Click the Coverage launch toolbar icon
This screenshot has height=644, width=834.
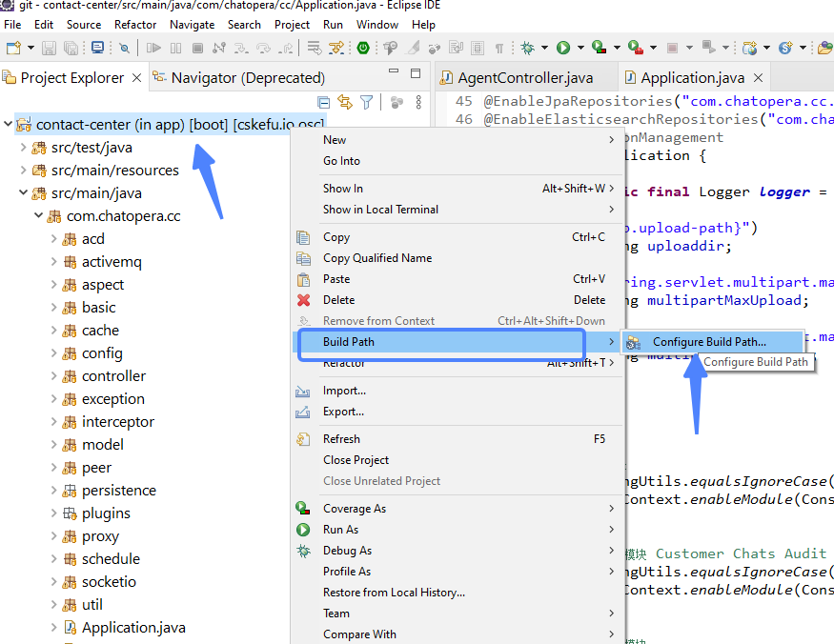click(x=599, y=48)
